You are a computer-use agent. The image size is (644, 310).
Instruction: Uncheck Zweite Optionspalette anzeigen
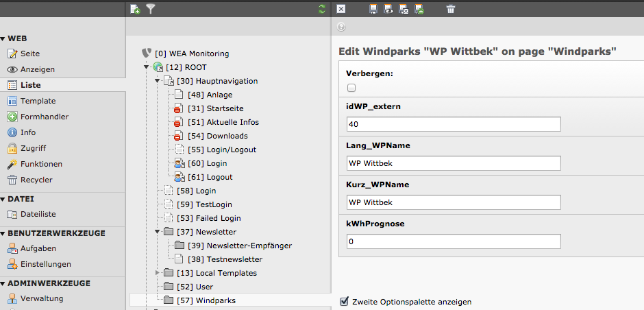tap(344, 301)
